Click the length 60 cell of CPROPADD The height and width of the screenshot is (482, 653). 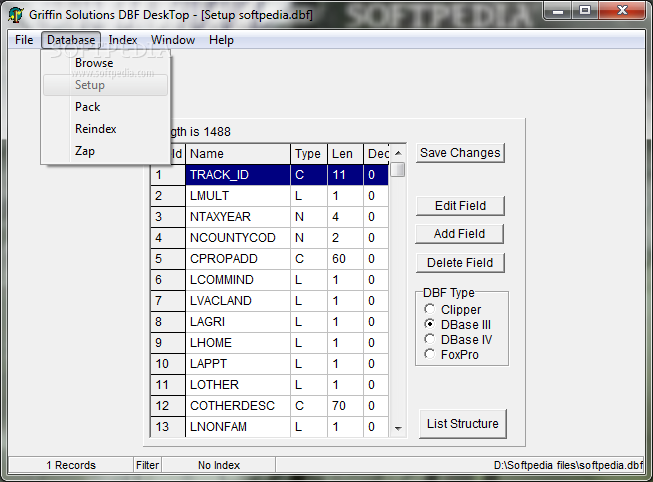coord(345,259)
